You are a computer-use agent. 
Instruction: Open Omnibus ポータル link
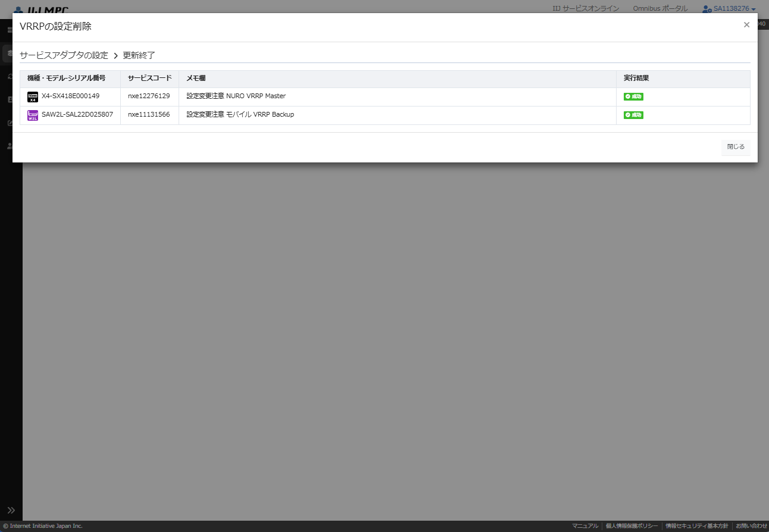coord(660,8)
